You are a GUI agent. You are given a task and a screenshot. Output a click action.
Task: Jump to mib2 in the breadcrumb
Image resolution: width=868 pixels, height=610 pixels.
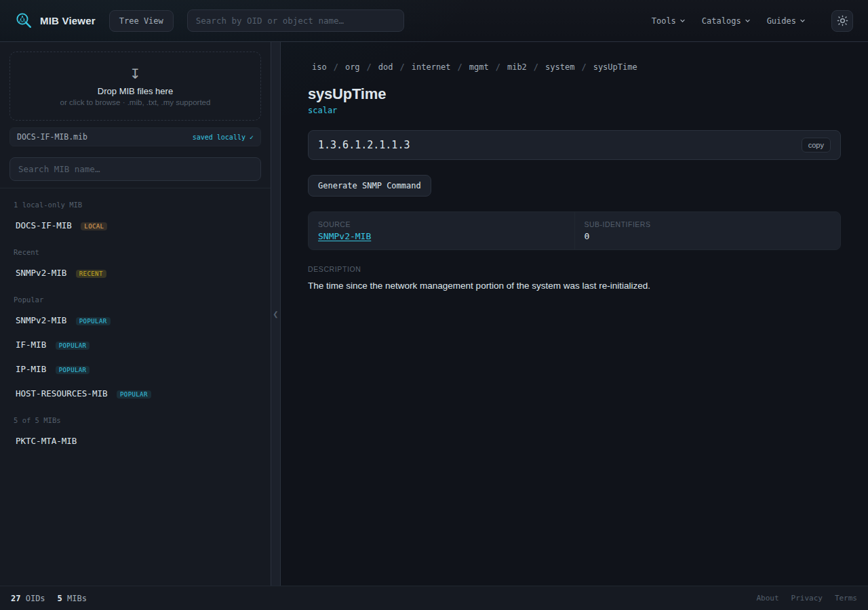tap(517, 67)
